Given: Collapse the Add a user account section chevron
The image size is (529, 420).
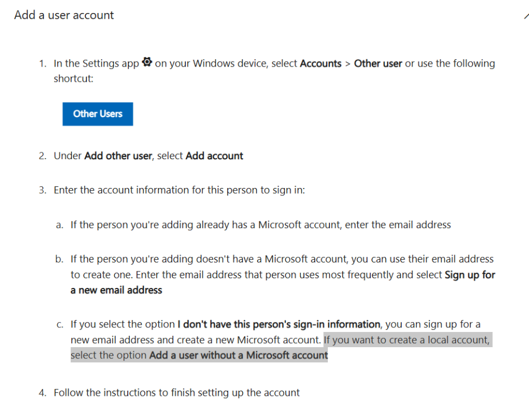Looking at the screenshot, I should coord(526,15).
